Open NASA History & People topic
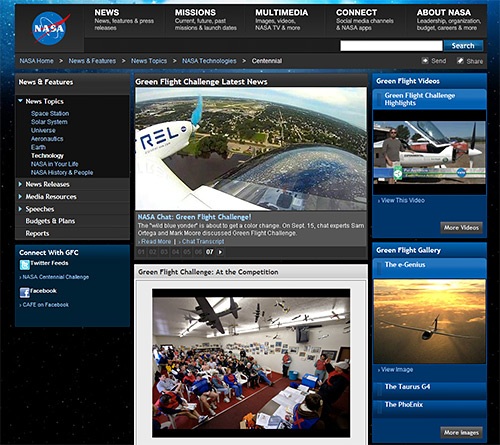This screenshot has height=445, width=500. point(62,172)
